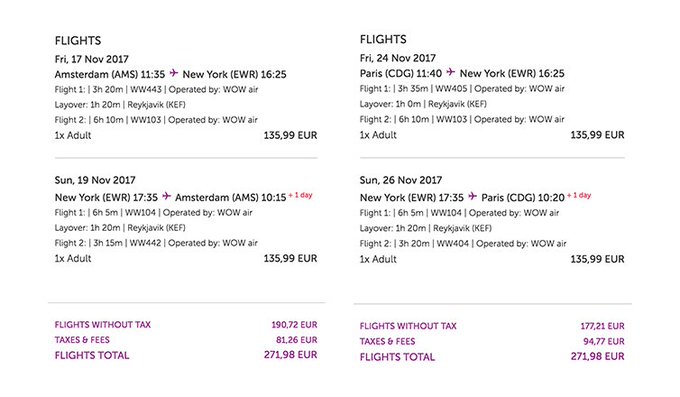This screenshot has height=397, width=680.
Task: Select the Fri, 24 Nov 2017 date heading
Action: pyautogui.click(x=398, y=58)
